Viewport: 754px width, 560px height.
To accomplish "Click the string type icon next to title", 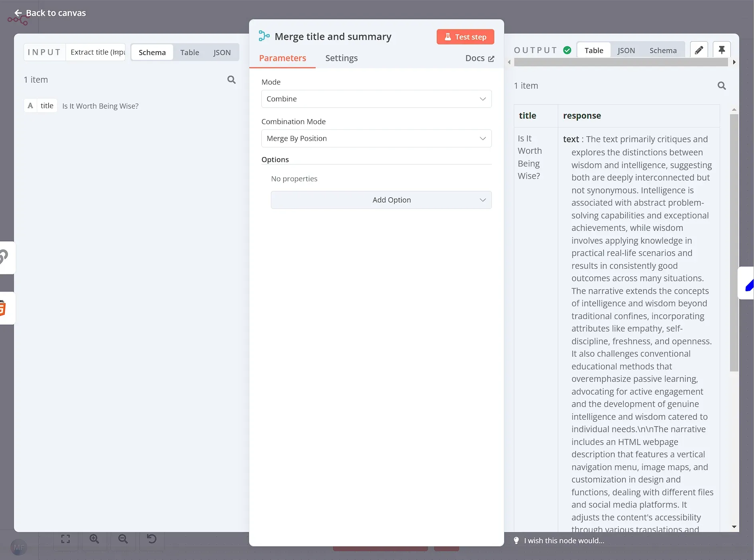I will point(30,105).
